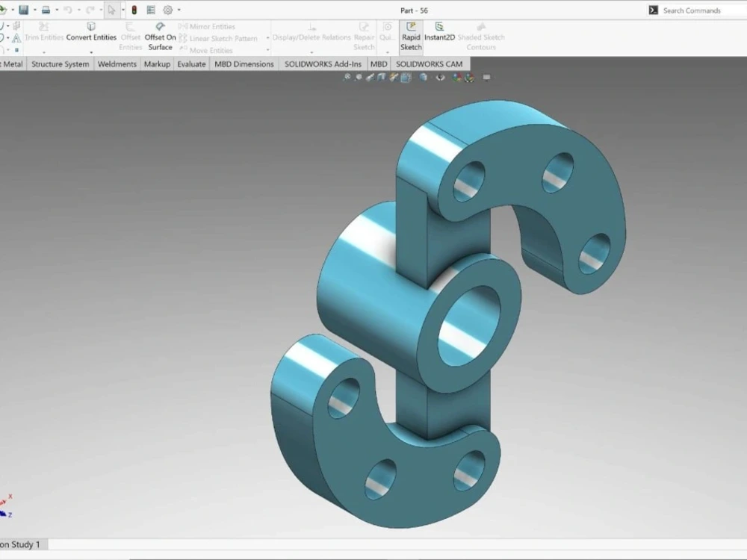Screen dimensions: 747x560
Task: Click the Apply Scene icon
Action: tap(469, 77)
